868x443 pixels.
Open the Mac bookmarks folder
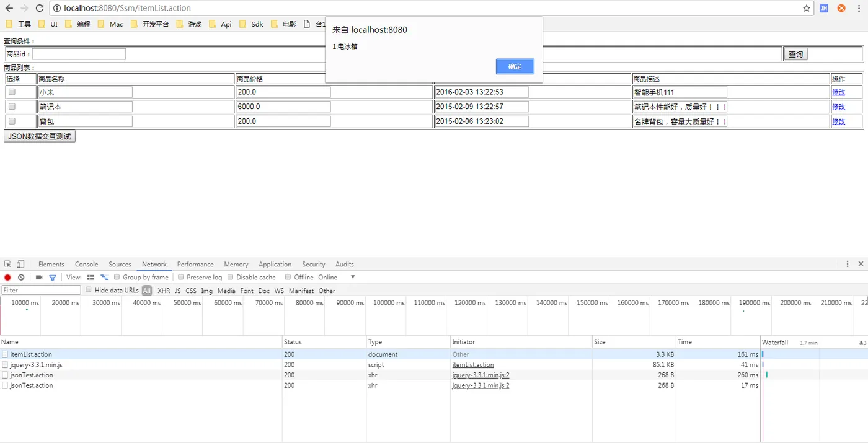click(110, 24)
